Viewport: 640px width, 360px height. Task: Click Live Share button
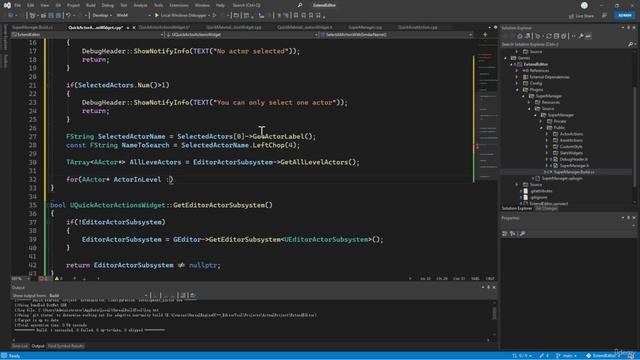[581, 16]
